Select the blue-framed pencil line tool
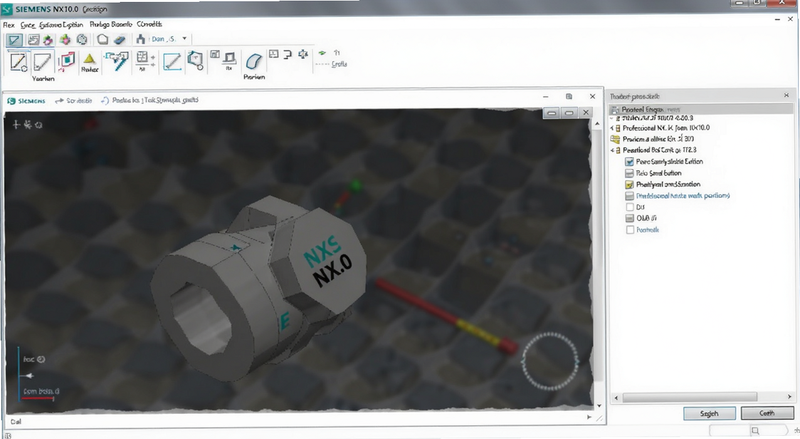800x439 pixels. (172, 62)
